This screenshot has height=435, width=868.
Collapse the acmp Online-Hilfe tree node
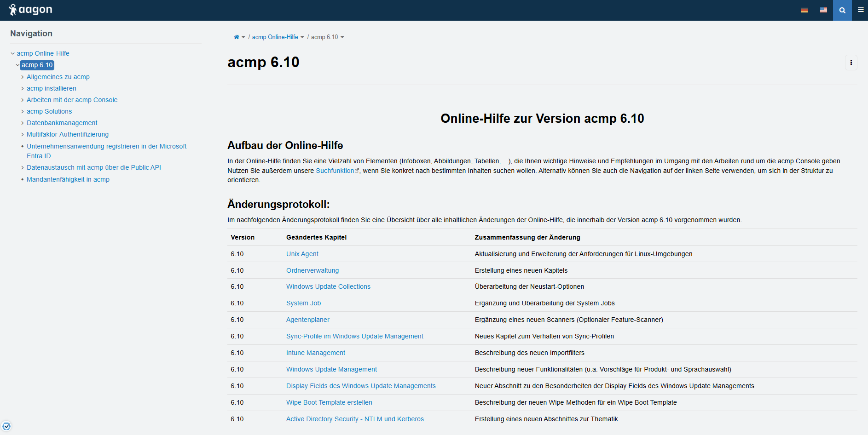click(13, 53)
